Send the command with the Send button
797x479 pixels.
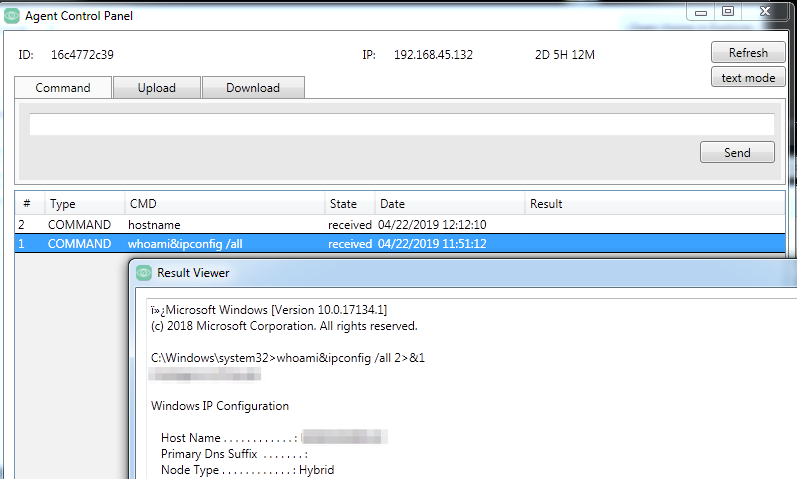737,152
